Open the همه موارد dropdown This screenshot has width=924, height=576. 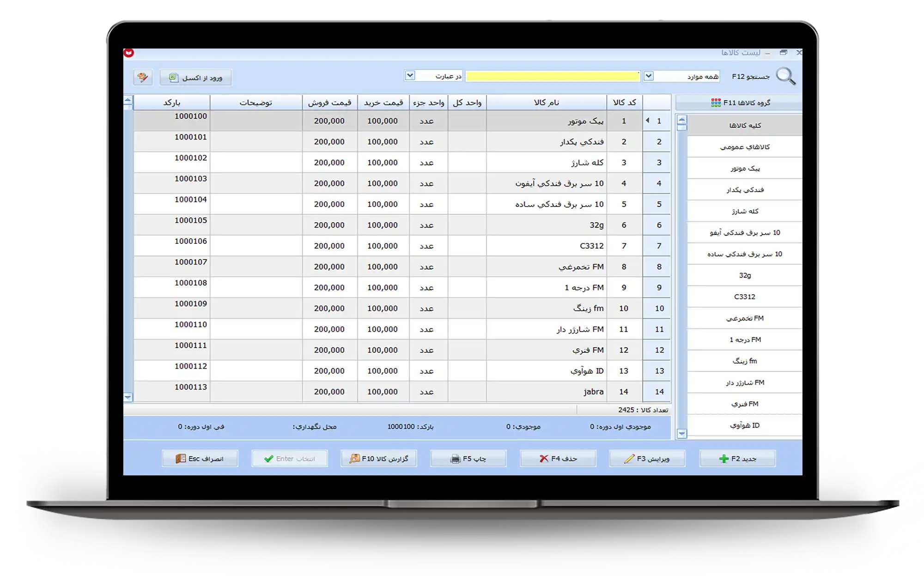(649, 76)
